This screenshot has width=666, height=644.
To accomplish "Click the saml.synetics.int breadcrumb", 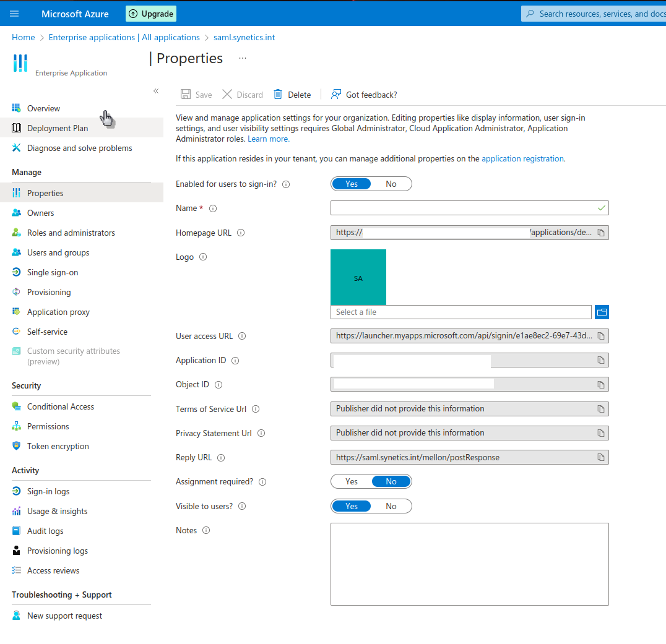I will 244,37.
